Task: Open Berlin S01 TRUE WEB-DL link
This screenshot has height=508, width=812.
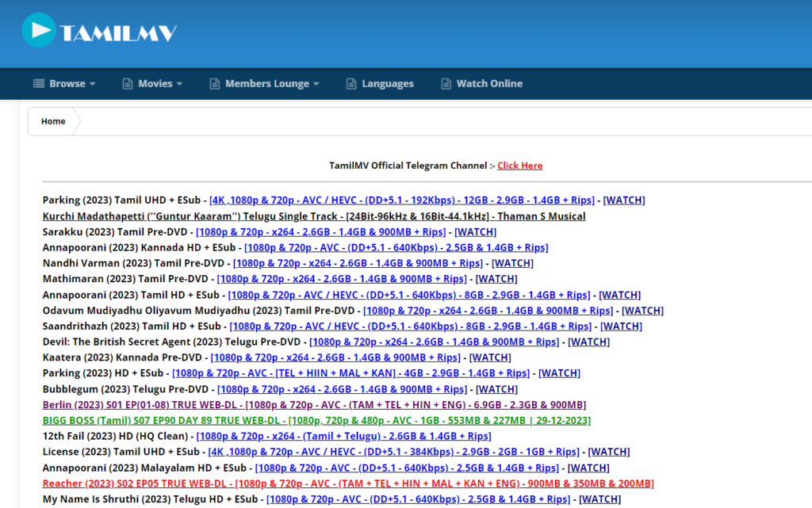Action: pos(314,404)
